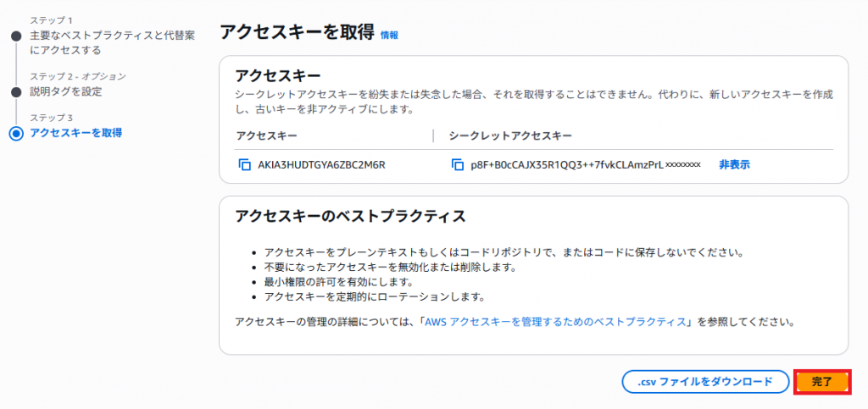Go to the 説明タグを設定 step

click(65, 91)
